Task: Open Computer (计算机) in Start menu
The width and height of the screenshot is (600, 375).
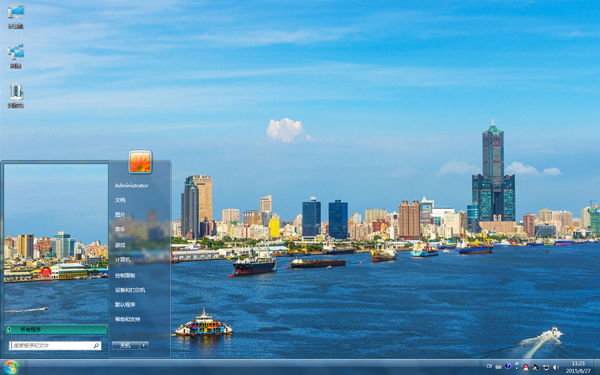Action: [123, 260]
